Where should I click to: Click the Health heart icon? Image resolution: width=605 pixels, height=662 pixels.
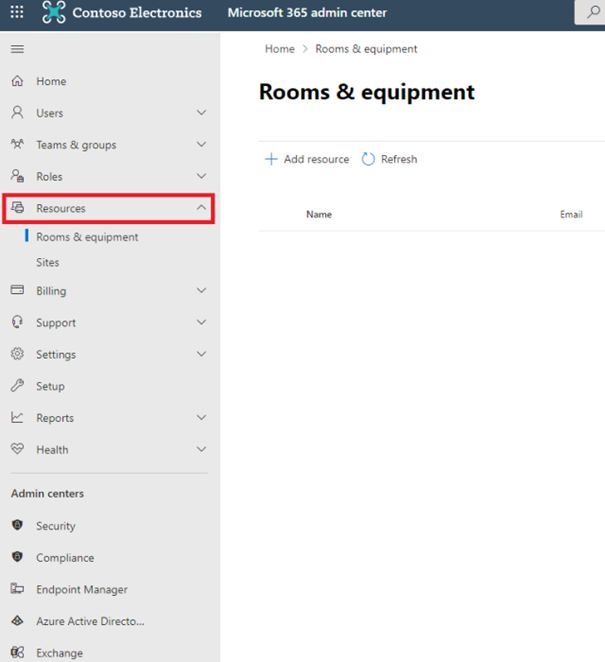(x=17, y=449)
